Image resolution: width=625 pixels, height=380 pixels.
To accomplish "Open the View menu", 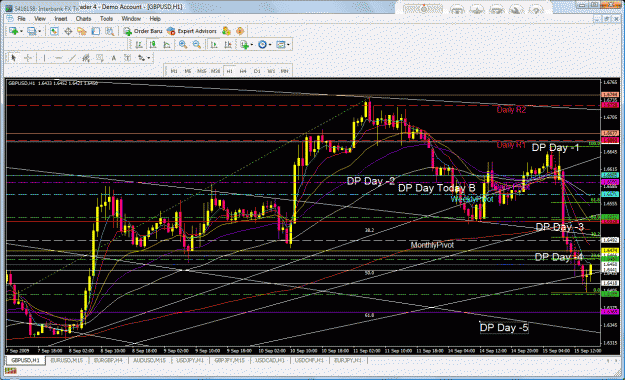I will (x=39, y=19).
